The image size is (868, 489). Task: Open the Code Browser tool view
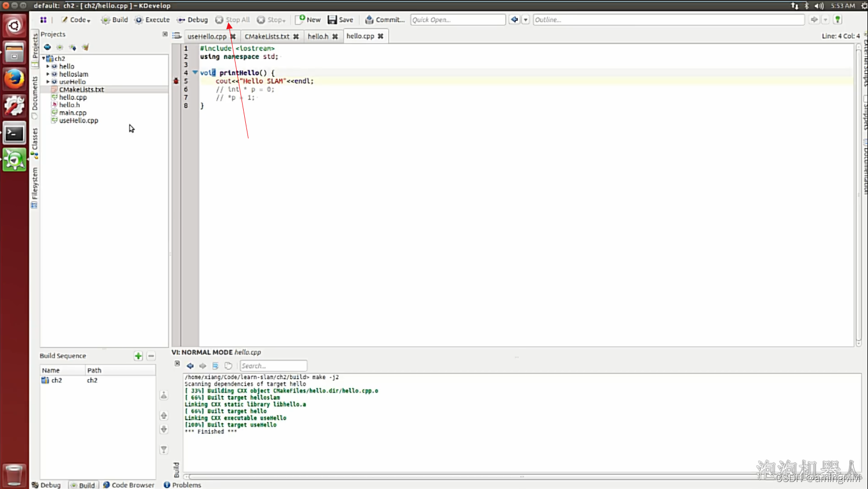click(x=128, y=485)
